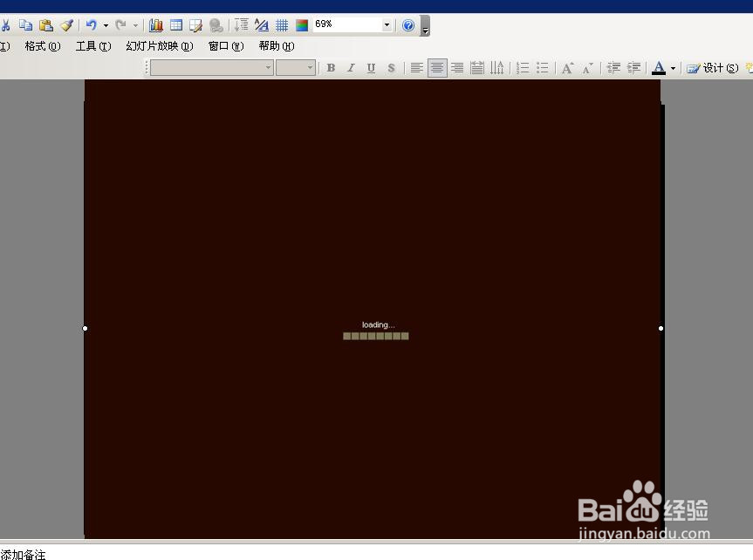Viewport: 753px width, 560px height.
Task: Insert a table using the table icon
Action: [x=176, y=25]
